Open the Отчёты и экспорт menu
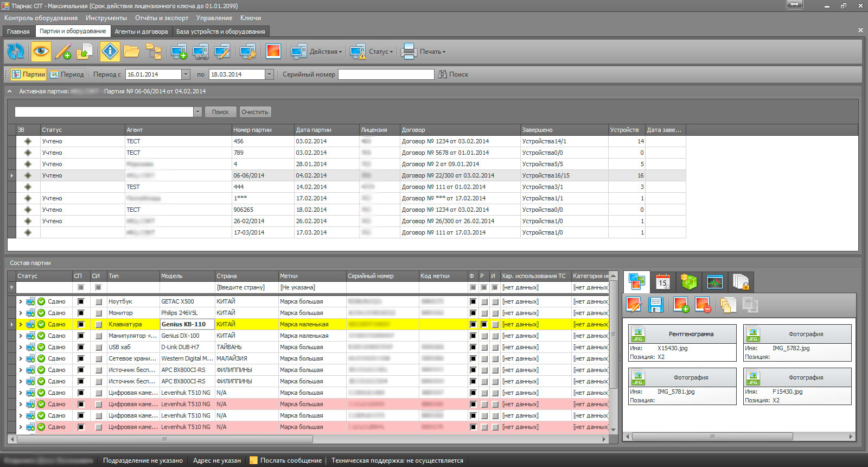Image resolution: width=868 pixels, height=467 pixels. click(162, 18)
